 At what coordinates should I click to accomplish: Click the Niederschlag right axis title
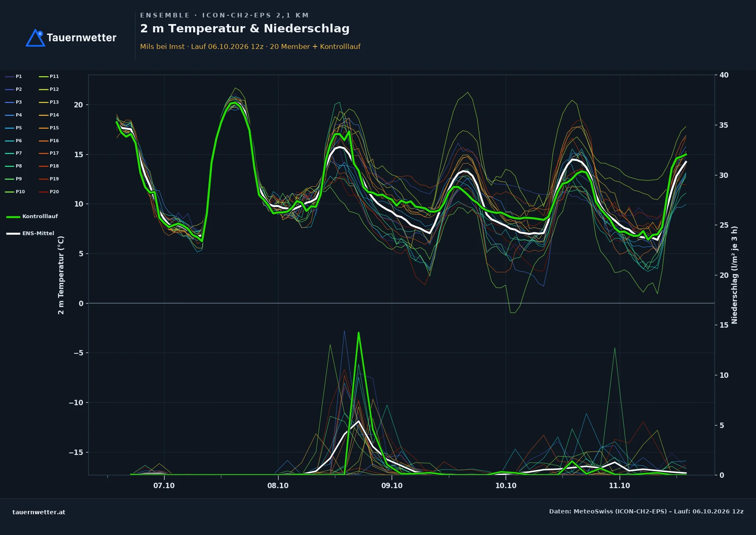[734, 275]
